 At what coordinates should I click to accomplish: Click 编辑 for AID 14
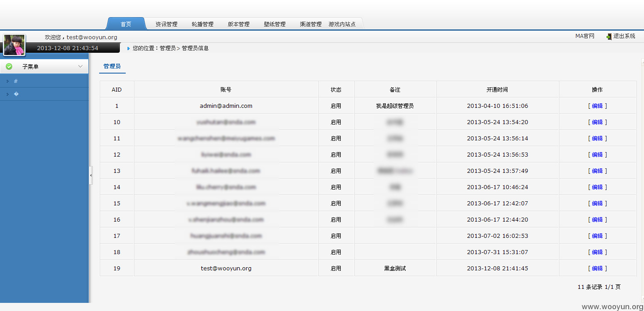pos(597,187)
